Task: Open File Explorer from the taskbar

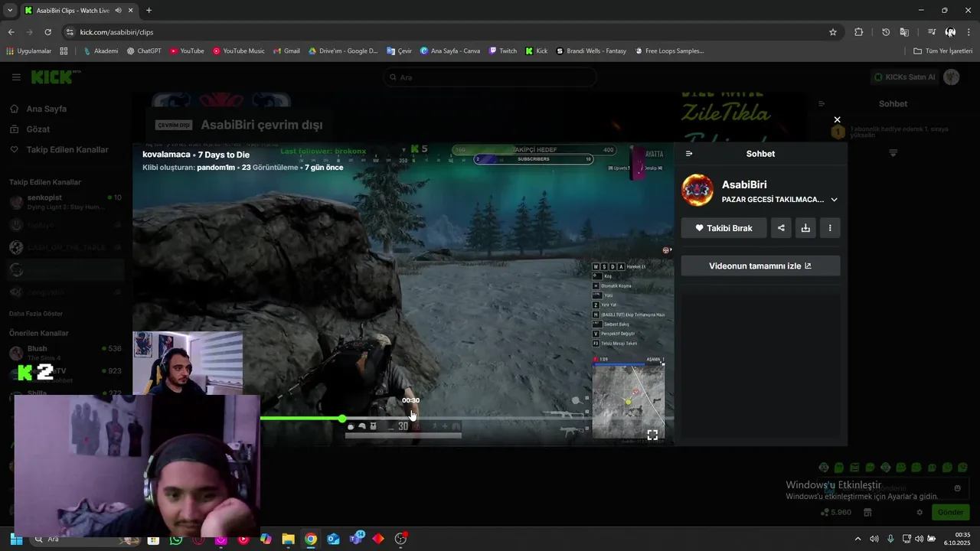Action: pyautogui.click(x=288, y=539)
